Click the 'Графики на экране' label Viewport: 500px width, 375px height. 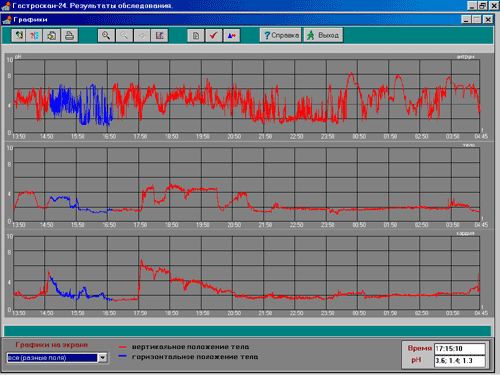coord(52,345)
